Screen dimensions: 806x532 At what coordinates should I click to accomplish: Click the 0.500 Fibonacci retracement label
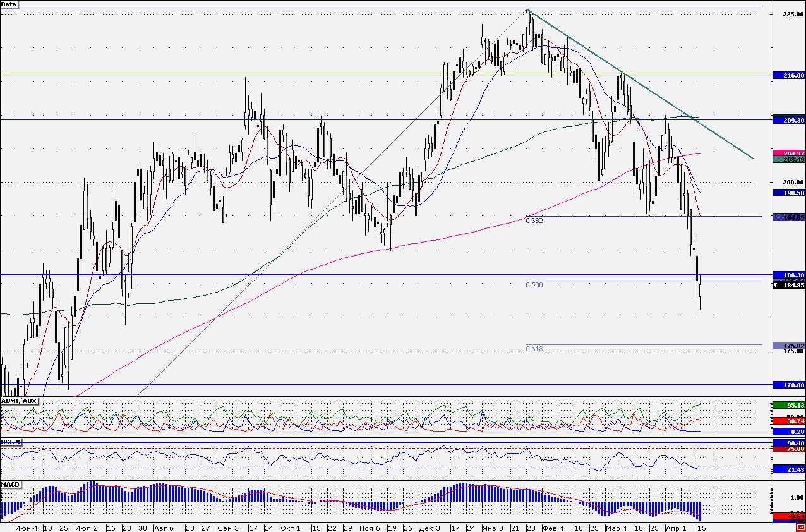534,285
